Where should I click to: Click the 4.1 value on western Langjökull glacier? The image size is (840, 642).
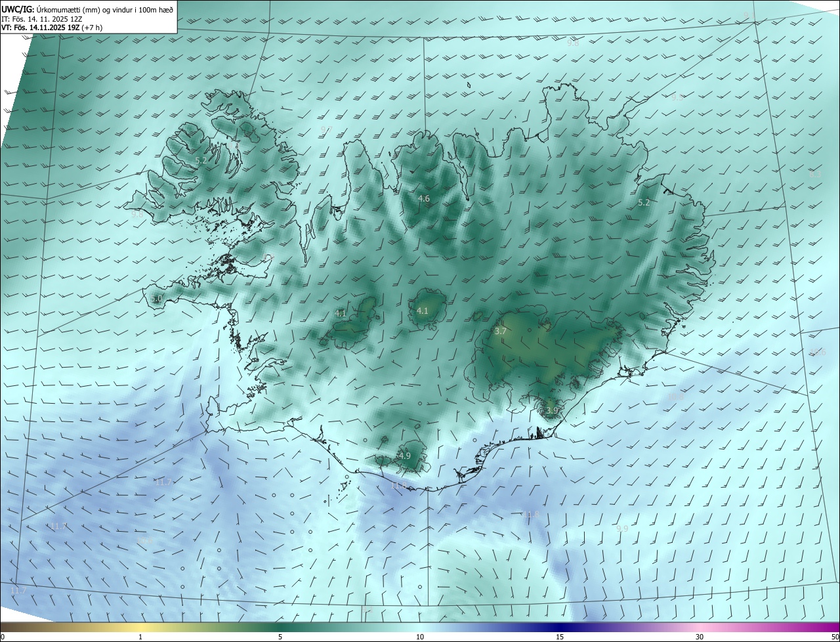click(x=341, y=313)
